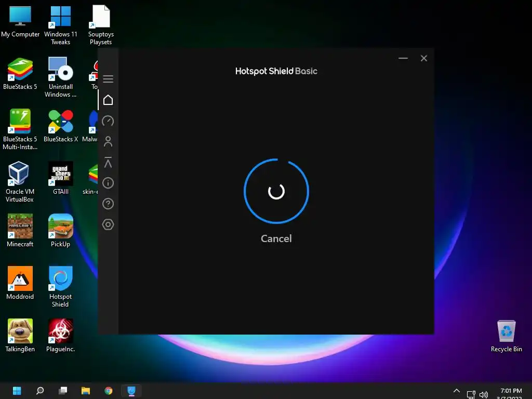Open the settings hexagon icon

coord(108,224)
